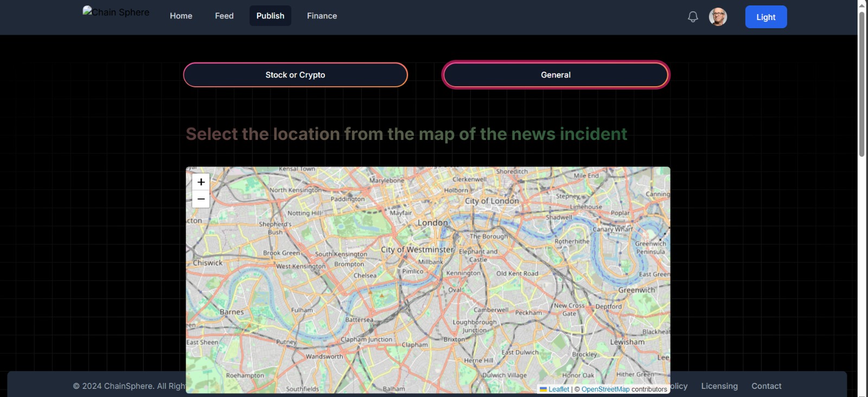Screen dimensions: 868x397
Task: Select the General category
Action: [x=556, y=75]
